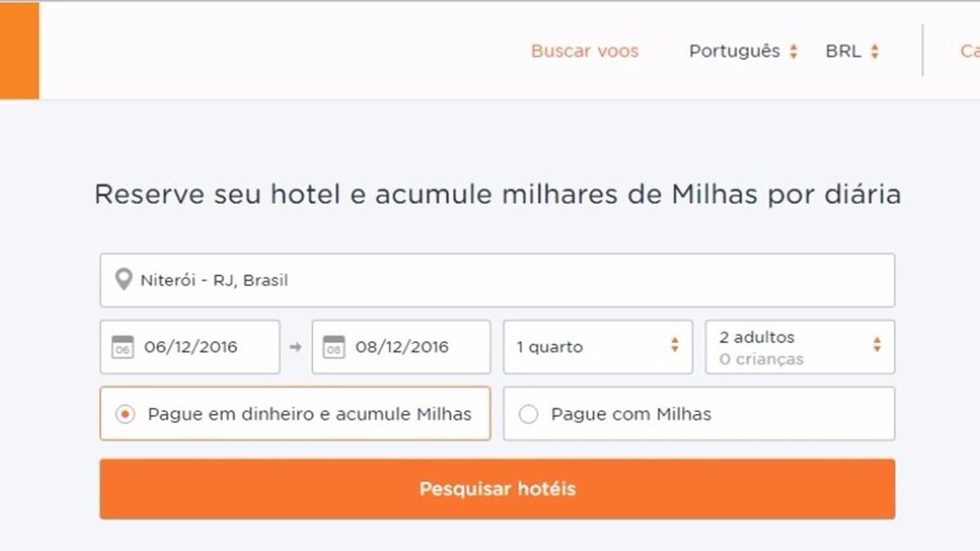Click the arrow between the dates

[x=296, y=347]
